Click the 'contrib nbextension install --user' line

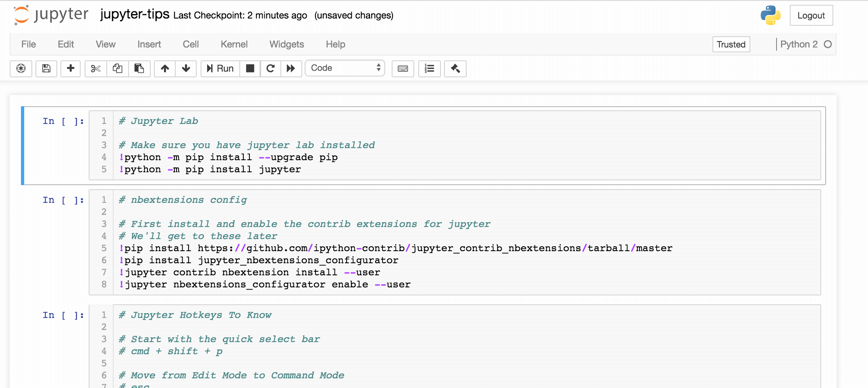(249, 272)
